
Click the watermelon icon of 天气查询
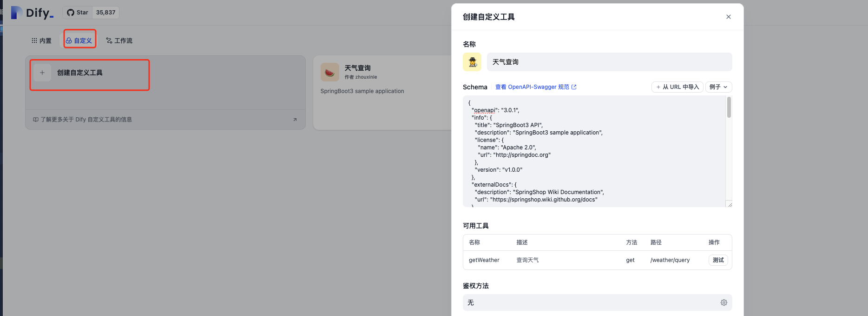coord(329,73)
